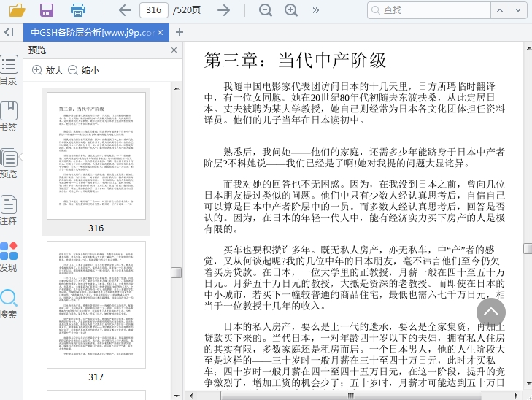Viewport: 532px width, 400px height.
Task: Click the horizontal scroll-right arrow
Action: (x=517, y=396)
